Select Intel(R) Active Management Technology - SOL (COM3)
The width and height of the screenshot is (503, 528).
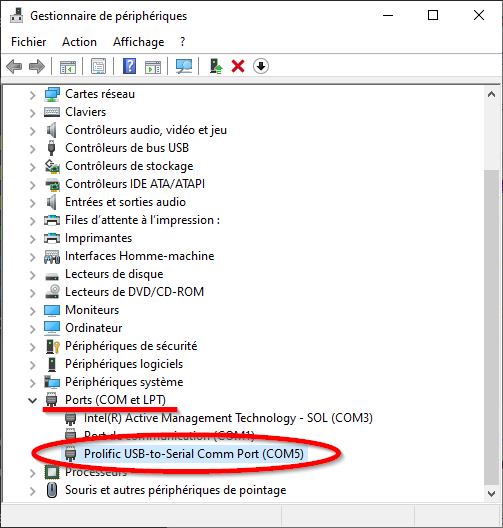(228, 418)
